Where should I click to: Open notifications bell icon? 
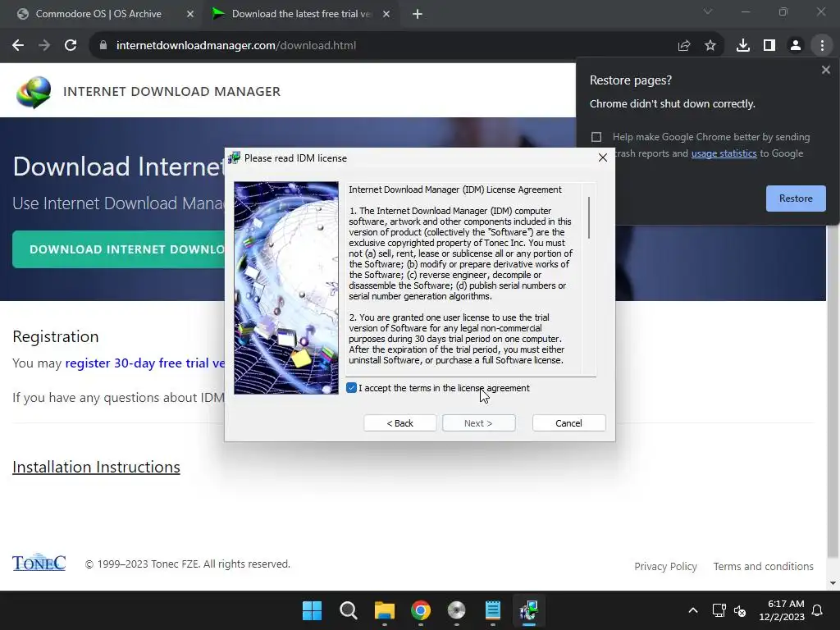818,610
